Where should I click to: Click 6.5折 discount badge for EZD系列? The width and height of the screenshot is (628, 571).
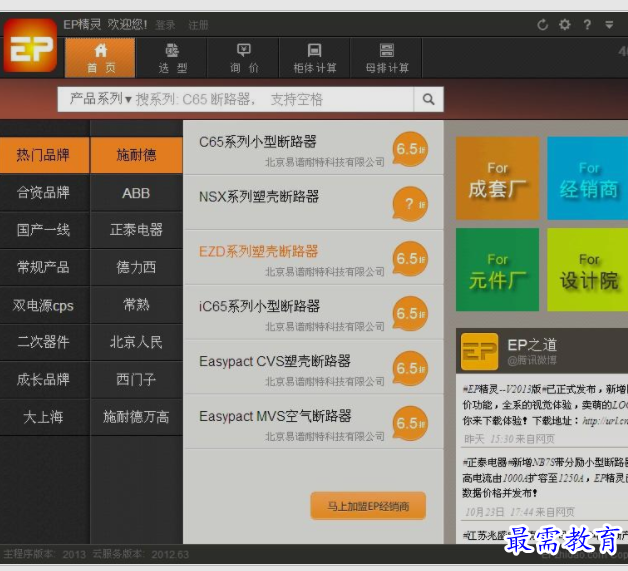[410, 259]
